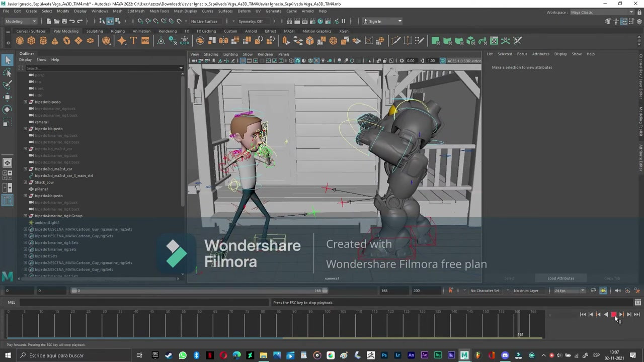Click the playback end frame 168 field
The width and height of the screenshot is (644, 362).
[x=394, y=291]
